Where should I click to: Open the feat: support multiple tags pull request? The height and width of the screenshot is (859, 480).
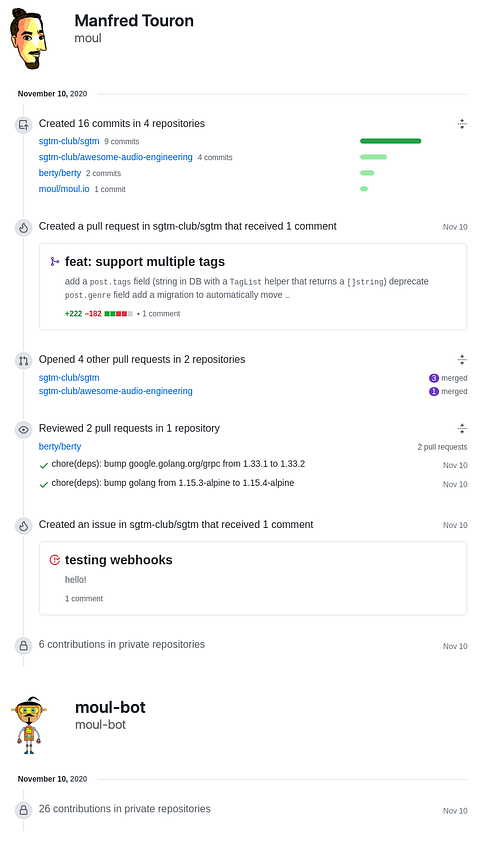pos(145,262)
